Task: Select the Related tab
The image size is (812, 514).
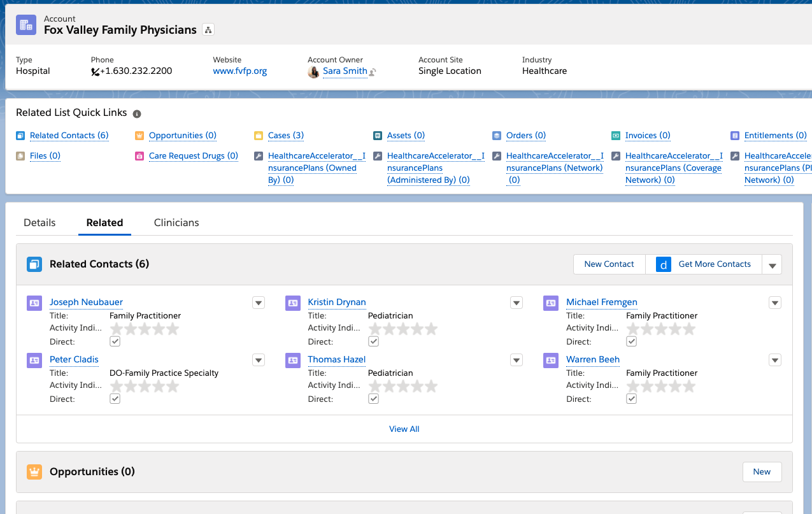Action: point(104,223)
